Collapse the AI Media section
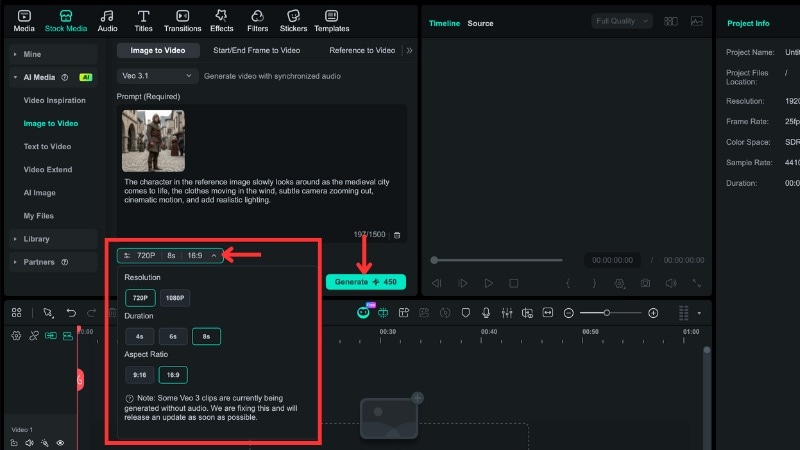The image size is (800, 450). point(53,77)
